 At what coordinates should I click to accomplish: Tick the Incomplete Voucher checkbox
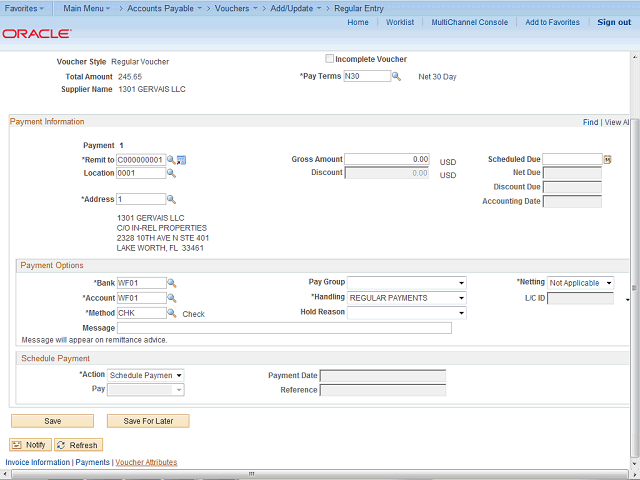coord(330,59)
